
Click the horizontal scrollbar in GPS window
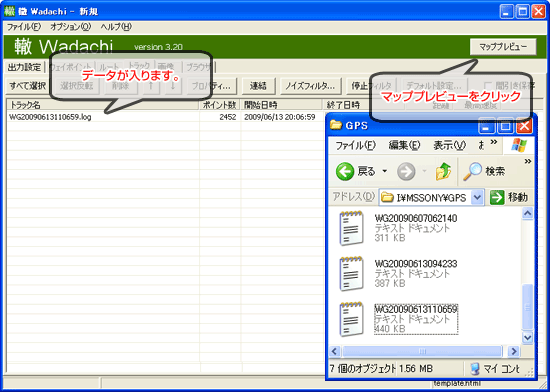423,351
